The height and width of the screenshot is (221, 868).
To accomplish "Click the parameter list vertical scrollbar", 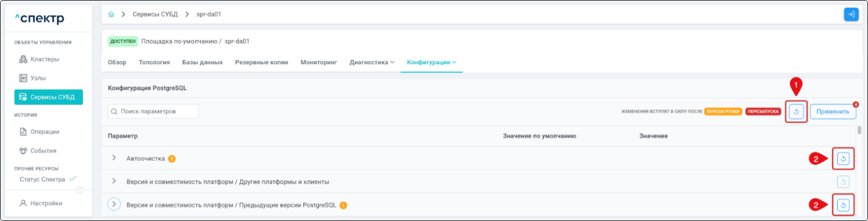I will [x=859, y=131].
